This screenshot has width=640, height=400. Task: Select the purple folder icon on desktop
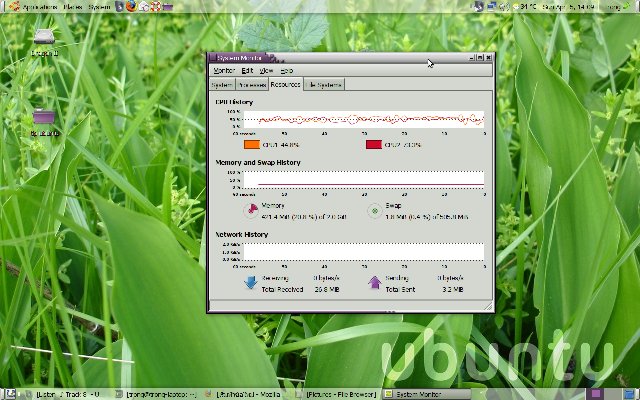pyautogui.click(x=44, y=117)
